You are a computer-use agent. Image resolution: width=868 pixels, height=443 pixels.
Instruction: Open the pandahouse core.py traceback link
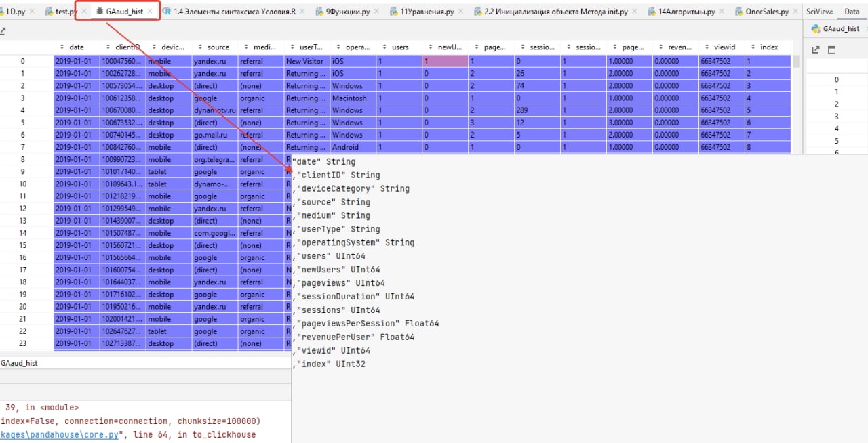61,434
